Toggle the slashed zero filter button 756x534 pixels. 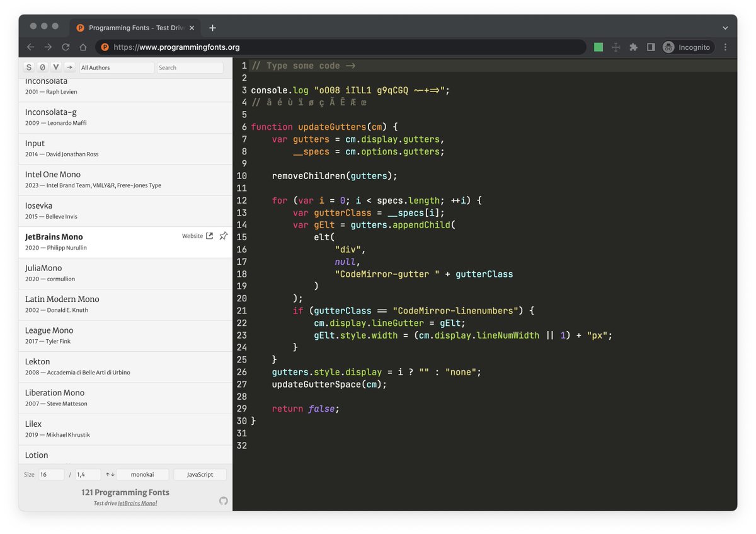click(x=42, y=67)
